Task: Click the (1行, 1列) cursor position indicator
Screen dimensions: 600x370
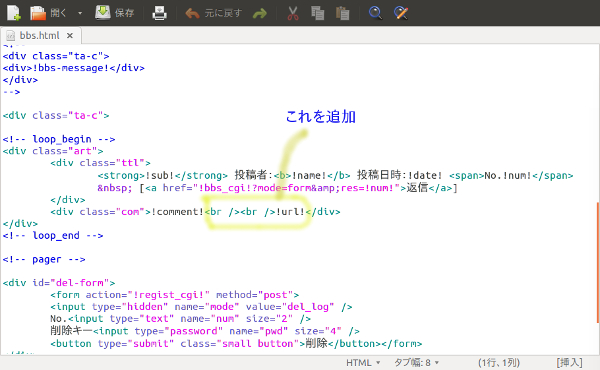Action: click(499, 362)
